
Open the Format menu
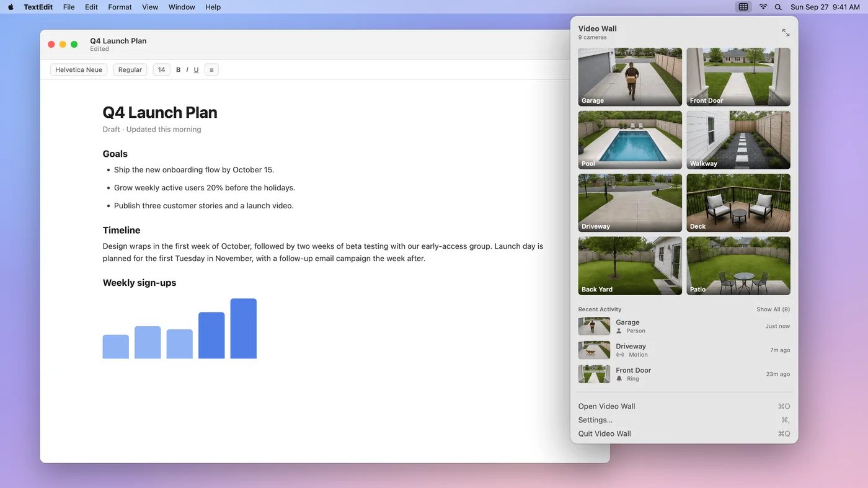coord(120,7)
